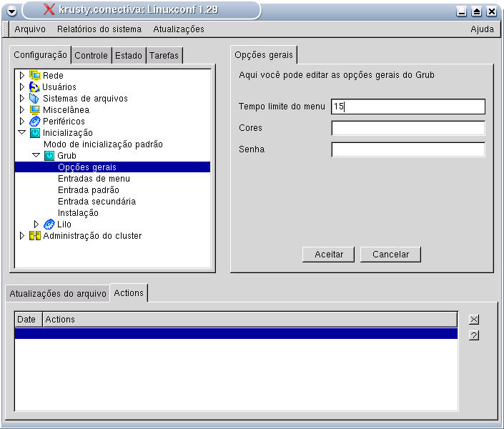This screenshot has height=429, width=504.
Task: Collapse the Grub tree node
Action: coord(36,155)
